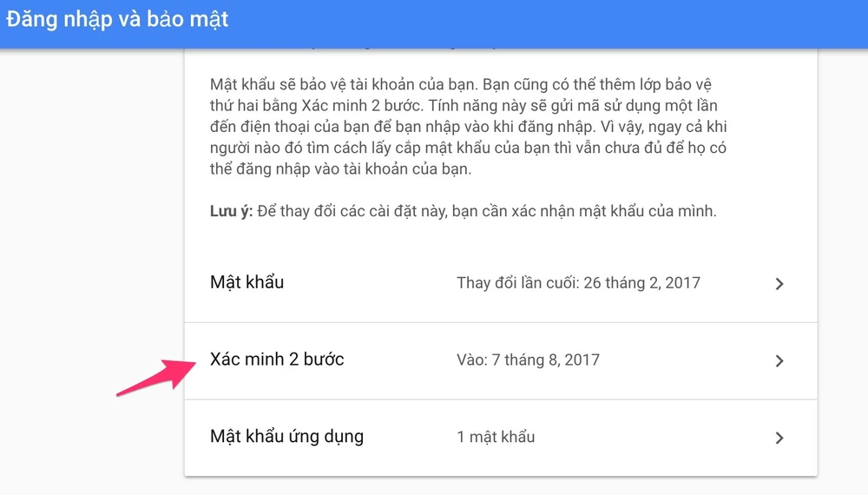Click empty space in the Xác minh 2 bước row
The width and height of the screenshot is (868, 495).
pyautogui.click(x=399, y=360)
